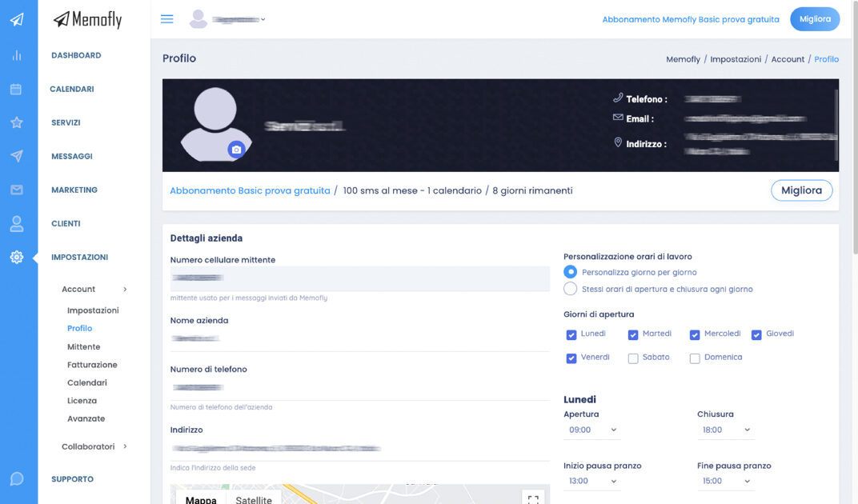Toggle the hamburger menu icon

tap(167, 19)
